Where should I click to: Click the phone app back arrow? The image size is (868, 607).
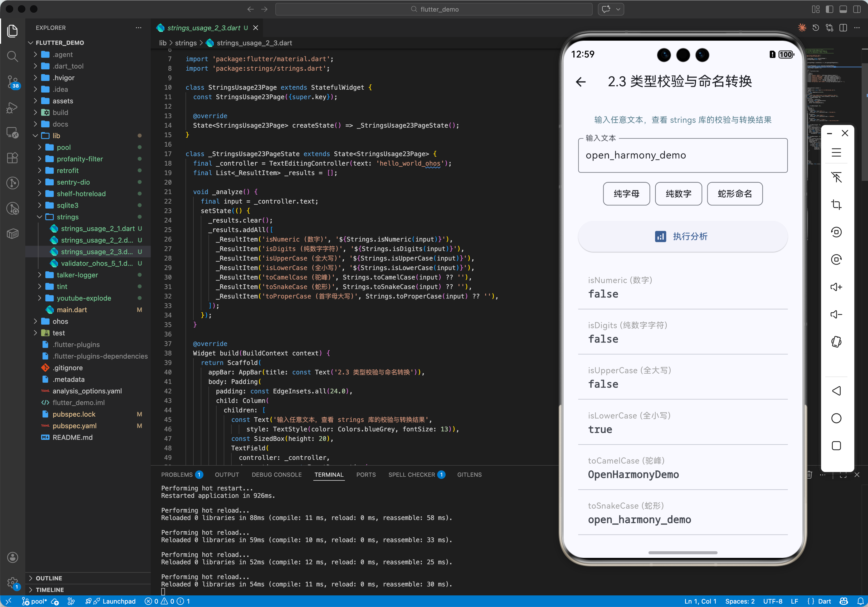(x=581, y=82)
